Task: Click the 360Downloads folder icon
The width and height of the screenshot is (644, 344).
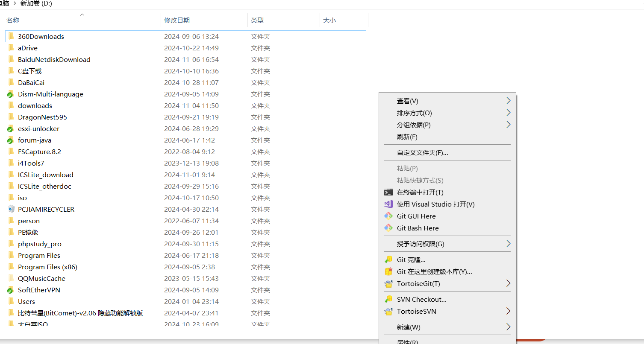Action: 11,36
